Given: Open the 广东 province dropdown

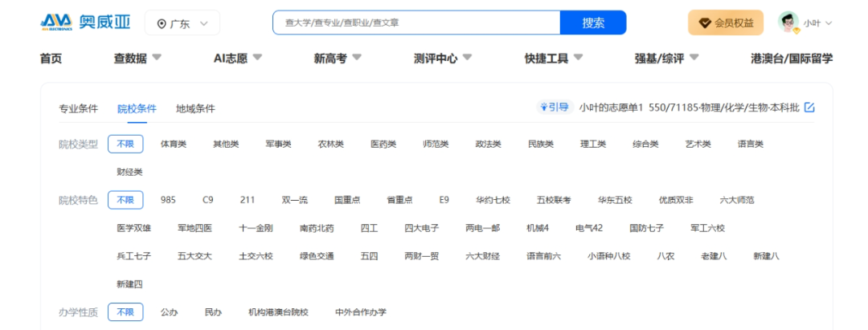Looking at the screenshot, I should point(182,23).
